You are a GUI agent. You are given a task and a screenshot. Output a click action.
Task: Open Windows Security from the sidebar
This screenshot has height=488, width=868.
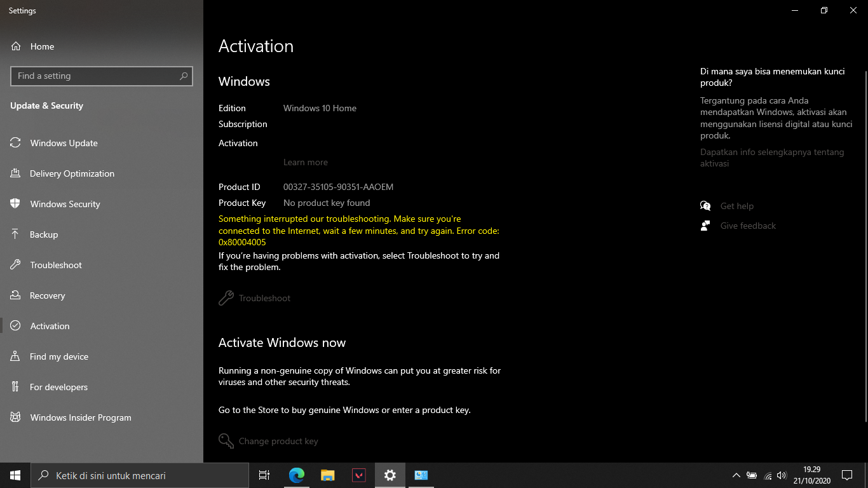pyautogui.click(x=65, y=204)
